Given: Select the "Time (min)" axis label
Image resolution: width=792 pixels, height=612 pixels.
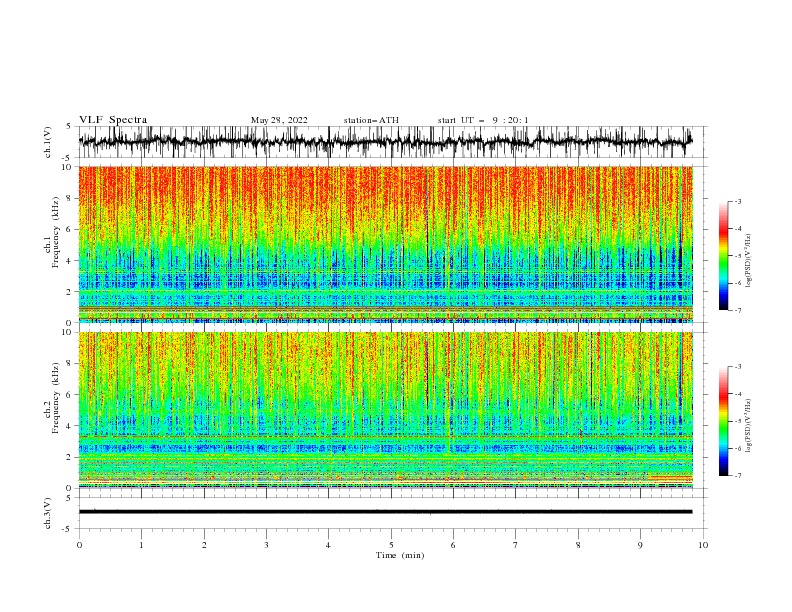Looking at the screenshot, I should [x=400, y=555].
